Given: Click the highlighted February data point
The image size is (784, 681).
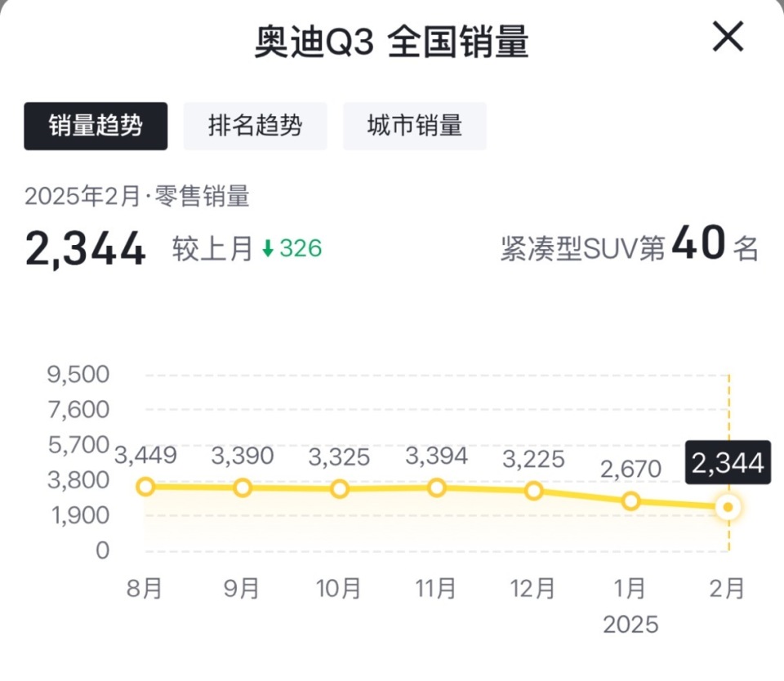Looking at the screenshot, I should pyautogui.click(x=727, y=507).
